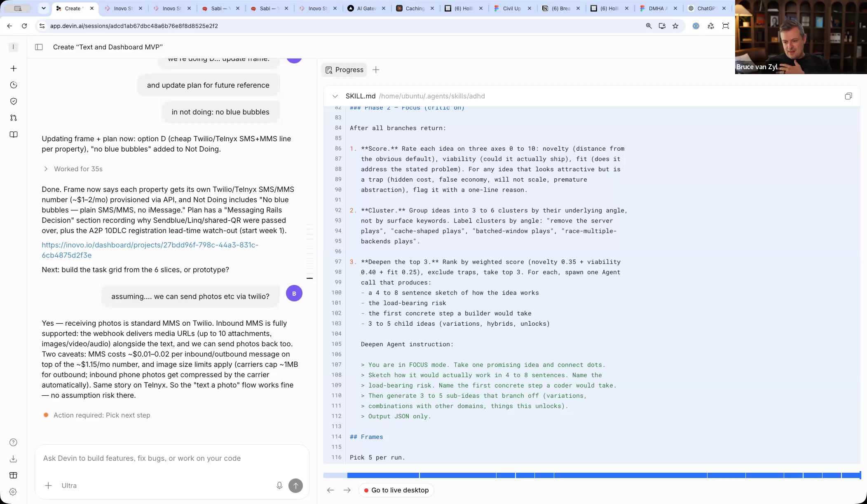The image size is (867, 504).
Task: Click Go to live desktop button
Action: click(396, 490)
